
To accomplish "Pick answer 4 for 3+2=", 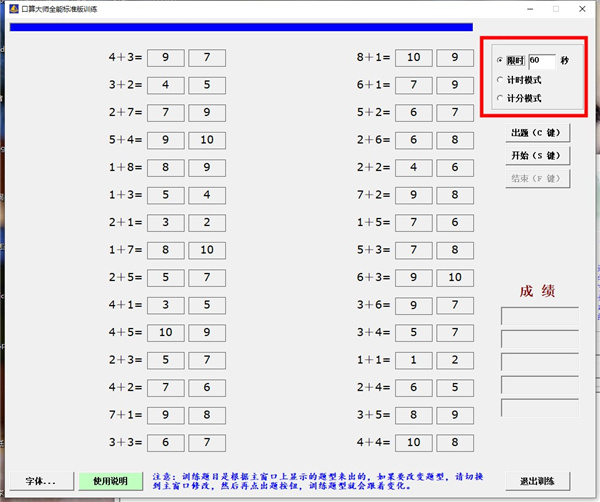I will (x=166, y=85).
